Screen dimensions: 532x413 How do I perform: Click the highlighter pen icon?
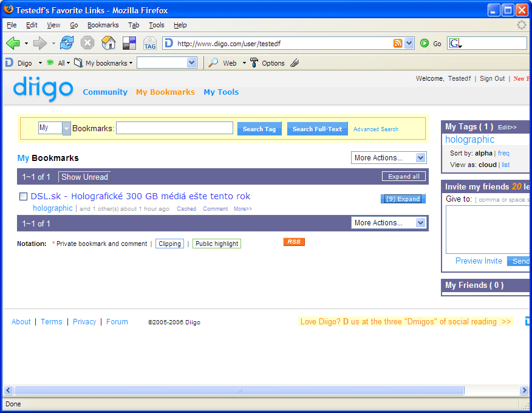(x=295, y=63)
